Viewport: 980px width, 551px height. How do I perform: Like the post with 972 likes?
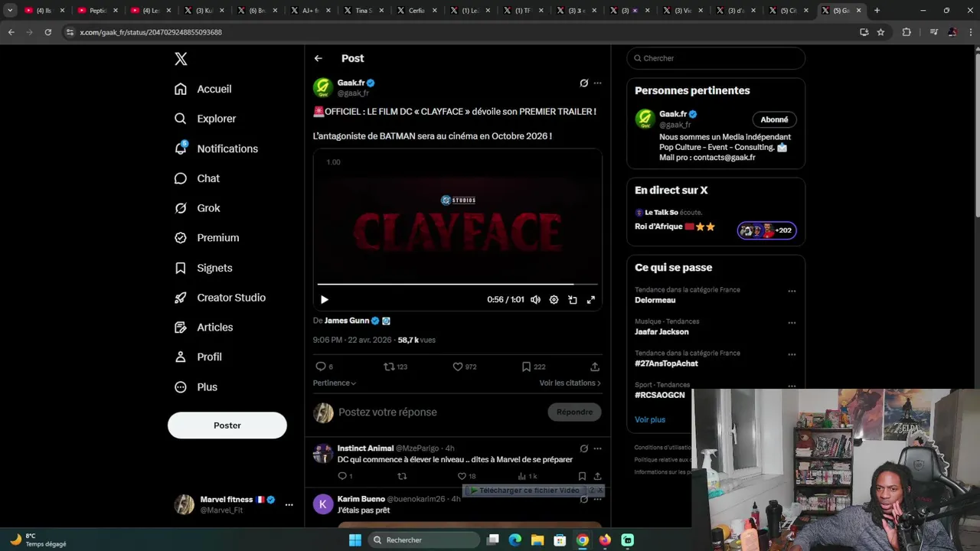[x=465, y=367]
